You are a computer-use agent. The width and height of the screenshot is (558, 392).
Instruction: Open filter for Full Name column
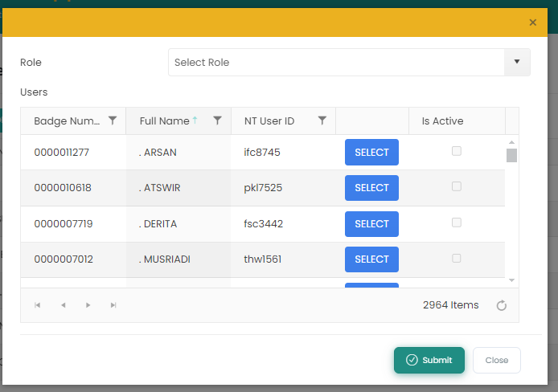pyautogui.click(x=217, y=120)
